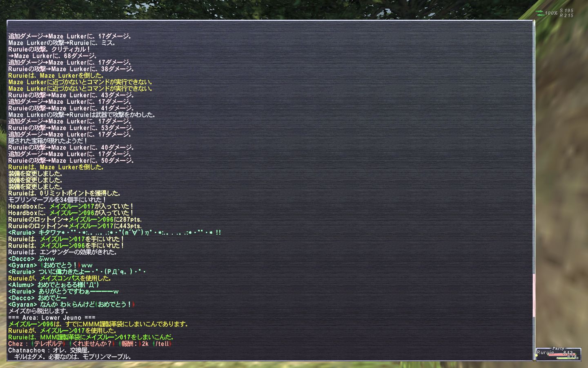Click the line "Ruruieは、エンサンダーの効果がきれた。"

point(63,252)
